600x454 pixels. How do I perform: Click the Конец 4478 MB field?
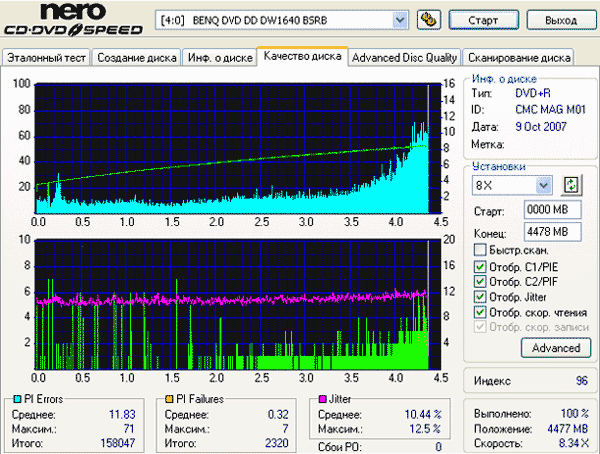pyautogui.click(x=553, y=232)
